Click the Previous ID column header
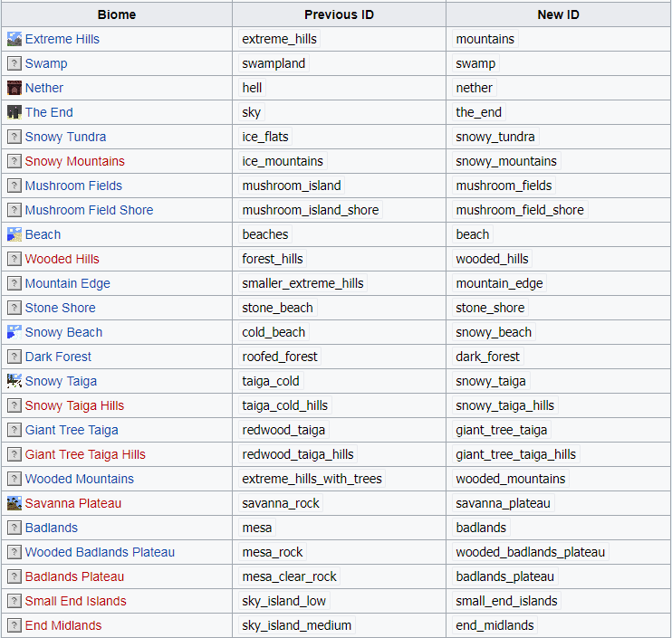Image resolution: width=672 pixels, height=638 pixels. tap(339, 14)
